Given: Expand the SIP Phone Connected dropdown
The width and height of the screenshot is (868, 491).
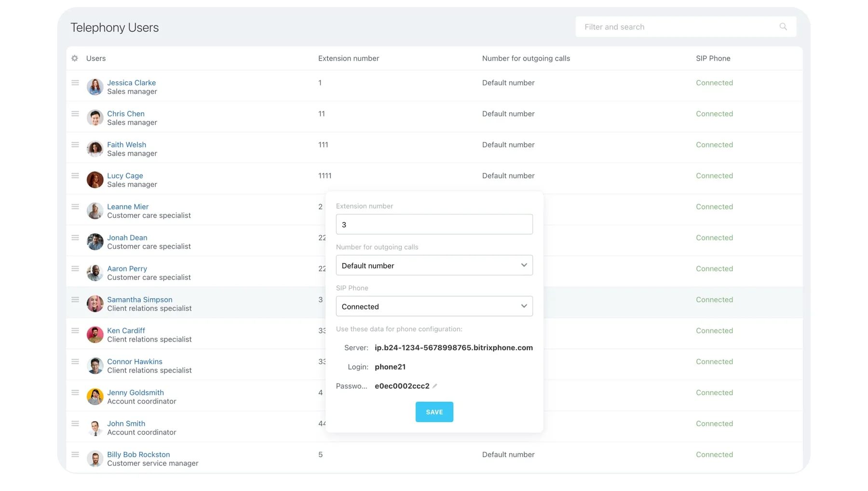Looking at the screenshot, I should pos(434,306).
